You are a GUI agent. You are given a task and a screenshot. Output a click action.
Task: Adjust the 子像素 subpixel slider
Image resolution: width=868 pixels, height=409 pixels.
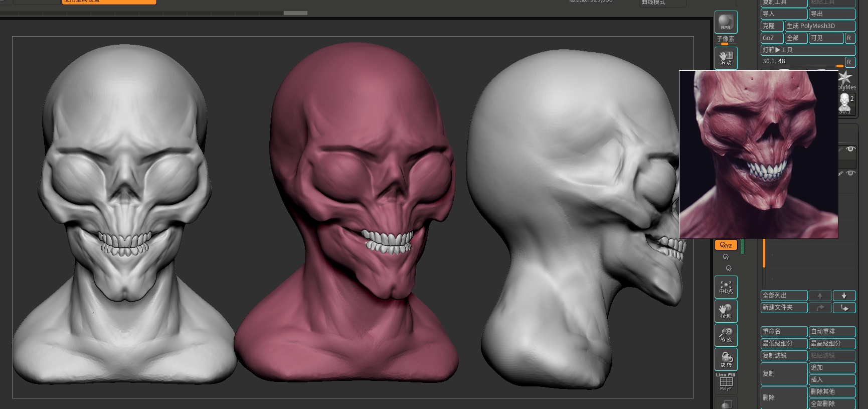(726, 40)
